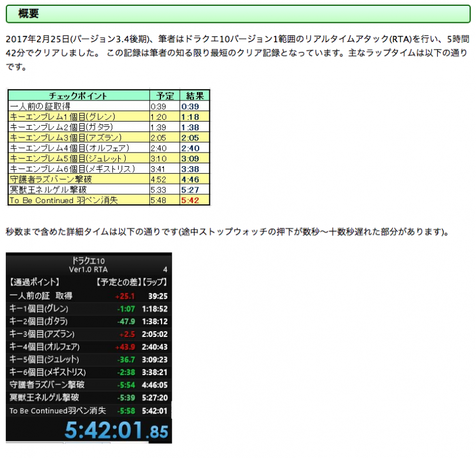
Task: Click the bold 結果 value 0:39
Action: (x=190, y=106)
